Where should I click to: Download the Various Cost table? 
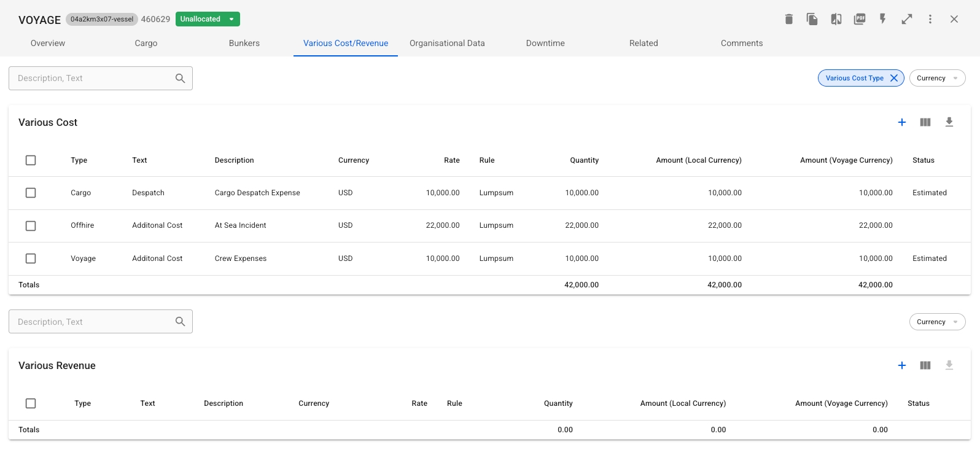(x=949, y=122)
